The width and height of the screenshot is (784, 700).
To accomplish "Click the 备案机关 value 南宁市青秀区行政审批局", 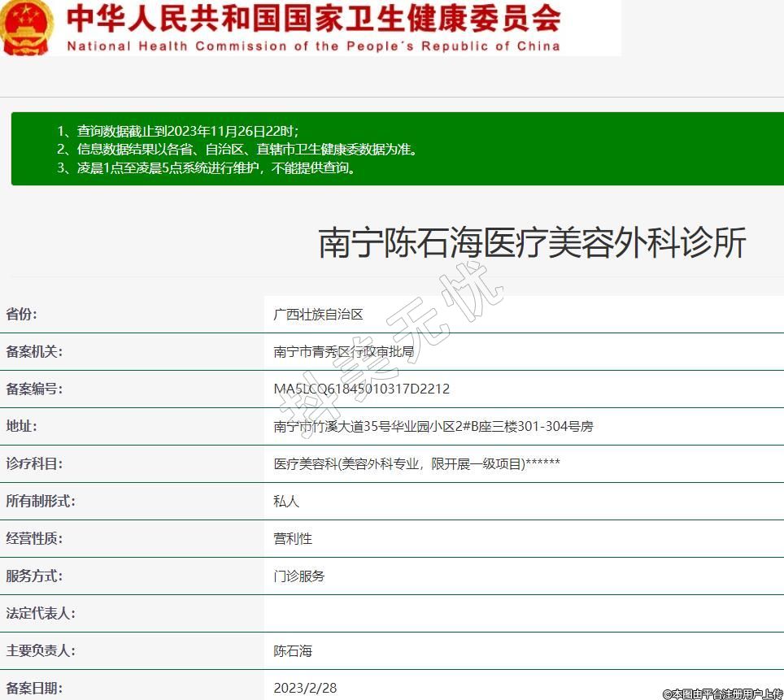I will 343,352.
